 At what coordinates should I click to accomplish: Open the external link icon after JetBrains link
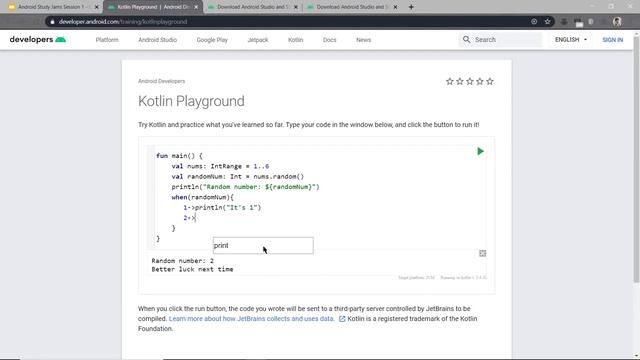(342, 319)
